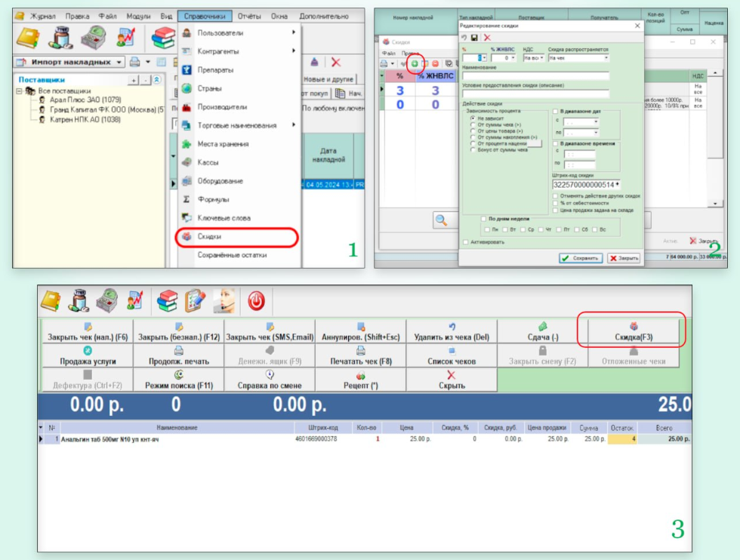Select 'От суммы чека' radio option
Screen dimensions: 740x560
[x=473, y=125]
